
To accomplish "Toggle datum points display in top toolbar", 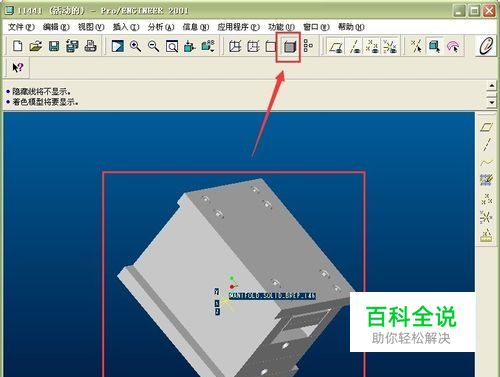I will [x=372, y=47].
